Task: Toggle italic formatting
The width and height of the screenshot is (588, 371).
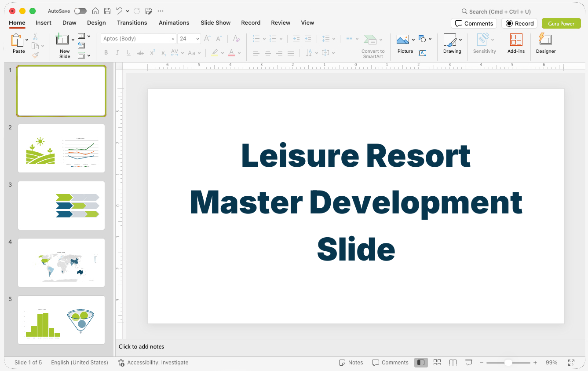Action: [117, 53]
